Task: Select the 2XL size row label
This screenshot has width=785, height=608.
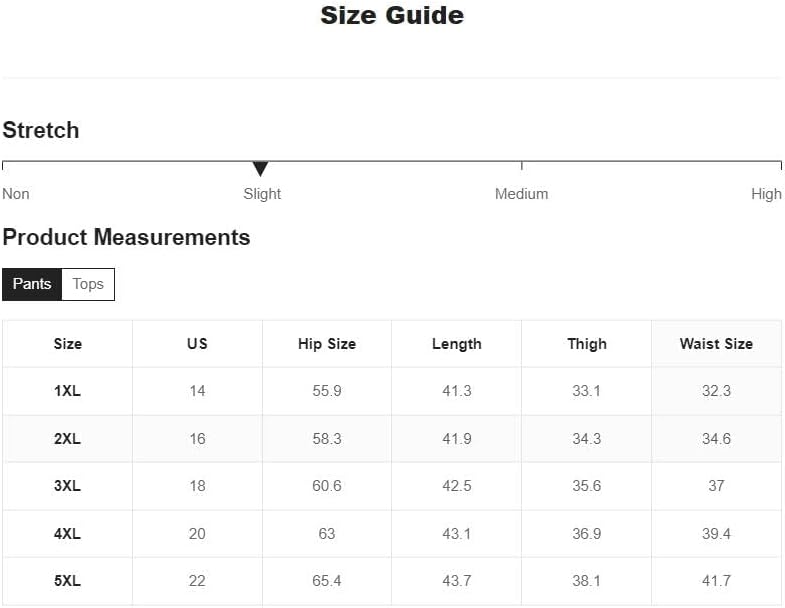Action: (x=68, y=439)
